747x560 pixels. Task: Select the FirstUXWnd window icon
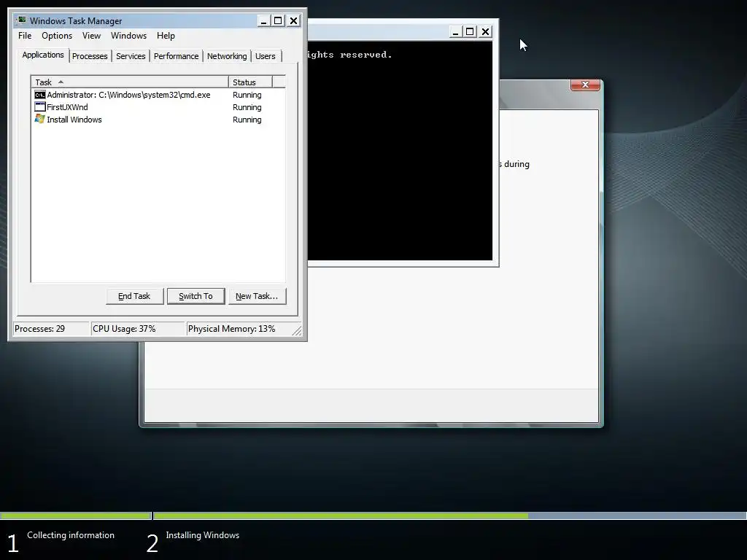(x=40, y=107)
